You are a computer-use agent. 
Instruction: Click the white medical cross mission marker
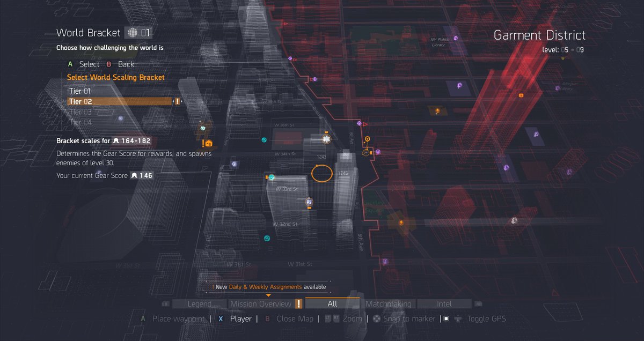[325, 139]
